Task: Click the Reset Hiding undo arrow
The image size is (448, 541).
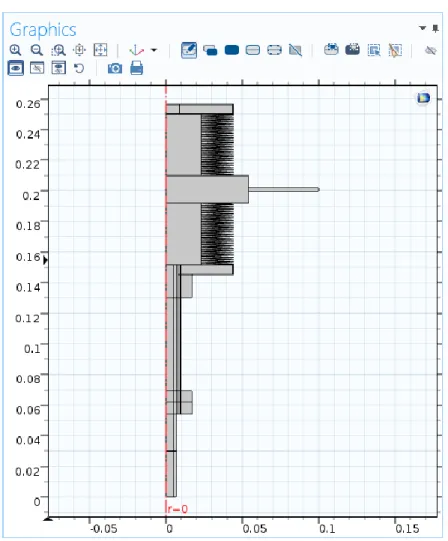Action: click(79, 68)
